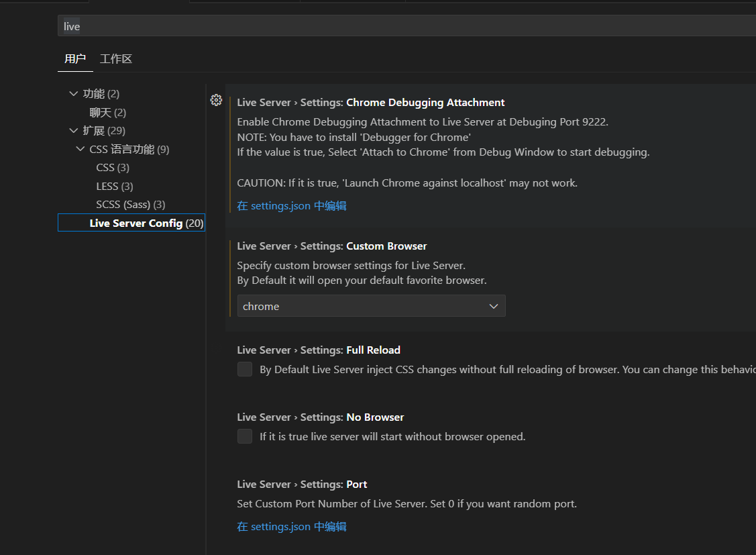Collapse the 功能 tree section chevron
Image resolution: width=756 pixels, height=555 pixels.
click(x=74, y=94)
